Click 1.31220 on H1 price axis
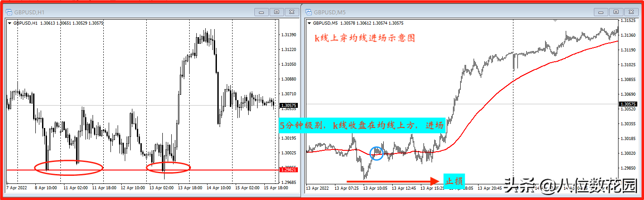The width and height of the screenshot is (644, 200). [289, 50]
